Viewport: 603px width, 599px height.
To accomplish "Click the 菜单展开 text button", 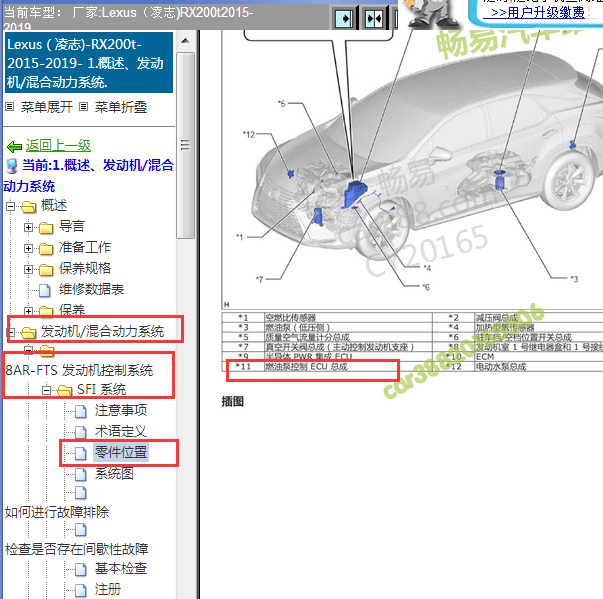I will click(x=47, y=107).
